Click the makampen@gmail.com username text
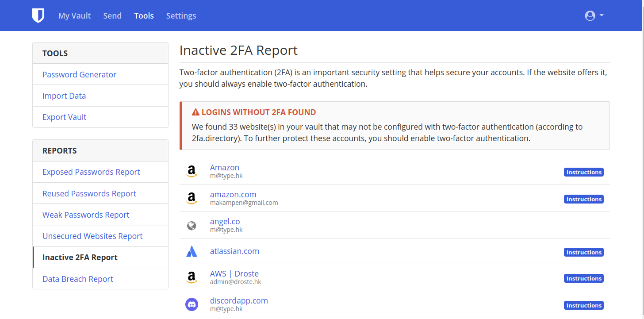The image size is (644, 319). pyautogui.click(x=244, y=203)
